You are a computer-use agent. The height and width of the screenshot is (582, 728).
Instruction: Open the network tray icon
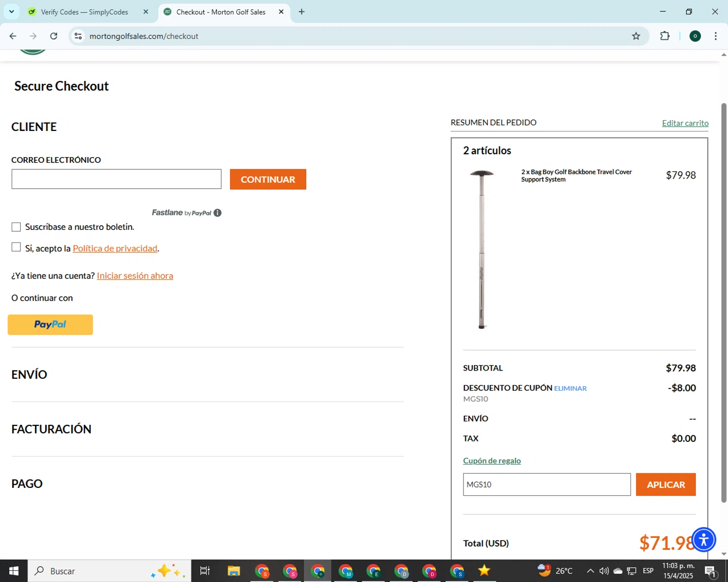pos(631,571)
